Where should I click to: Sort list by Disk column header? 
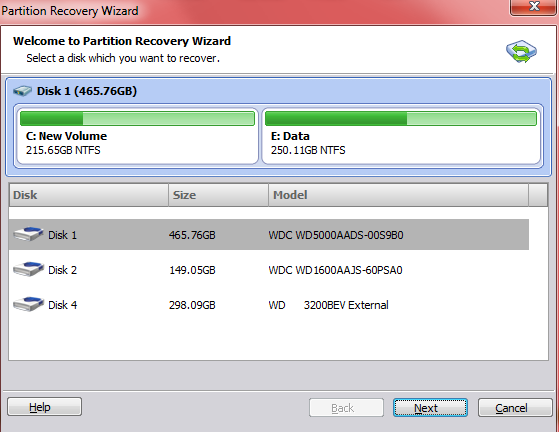[88, 195]
